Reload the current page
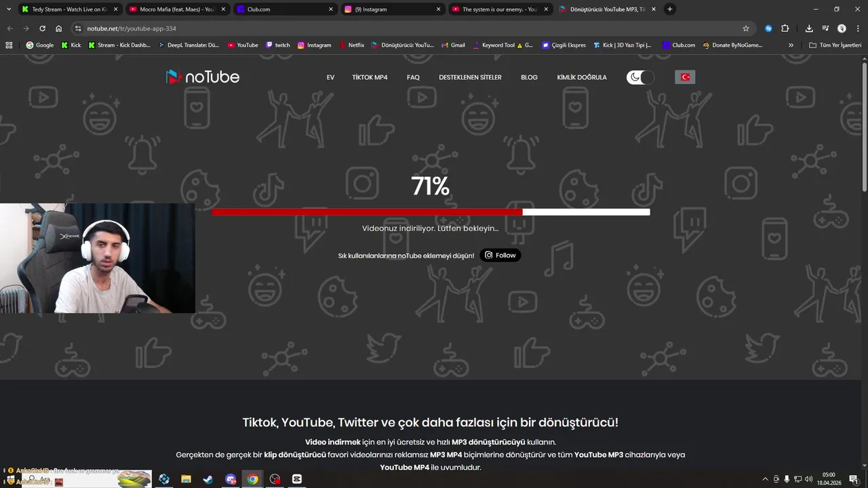Screen dimensions: 868x488 tap(42, 28)
